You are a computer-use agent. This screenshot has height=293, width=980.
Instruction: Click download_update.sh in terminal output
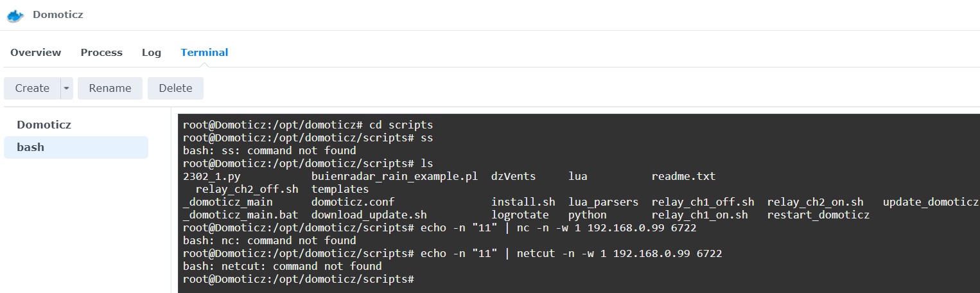(x=369, y=215)
